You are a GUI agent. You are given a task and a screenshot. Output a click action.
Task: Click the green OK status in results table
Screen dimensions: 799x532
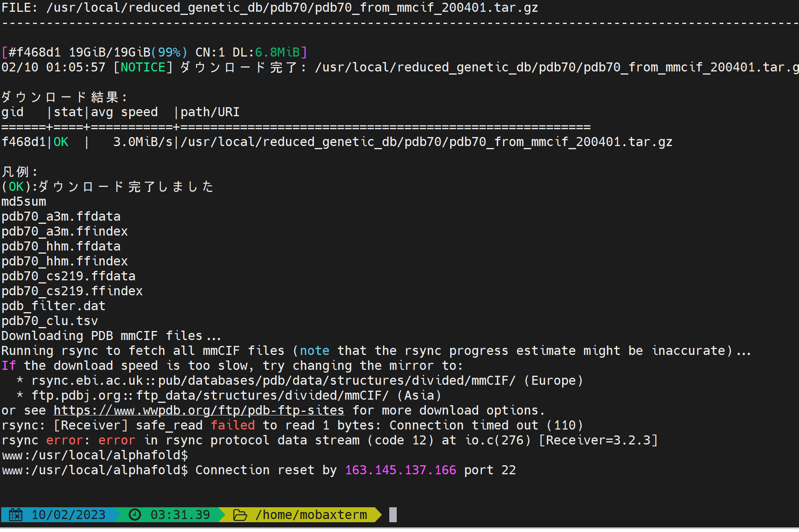(x=61, y=142)
